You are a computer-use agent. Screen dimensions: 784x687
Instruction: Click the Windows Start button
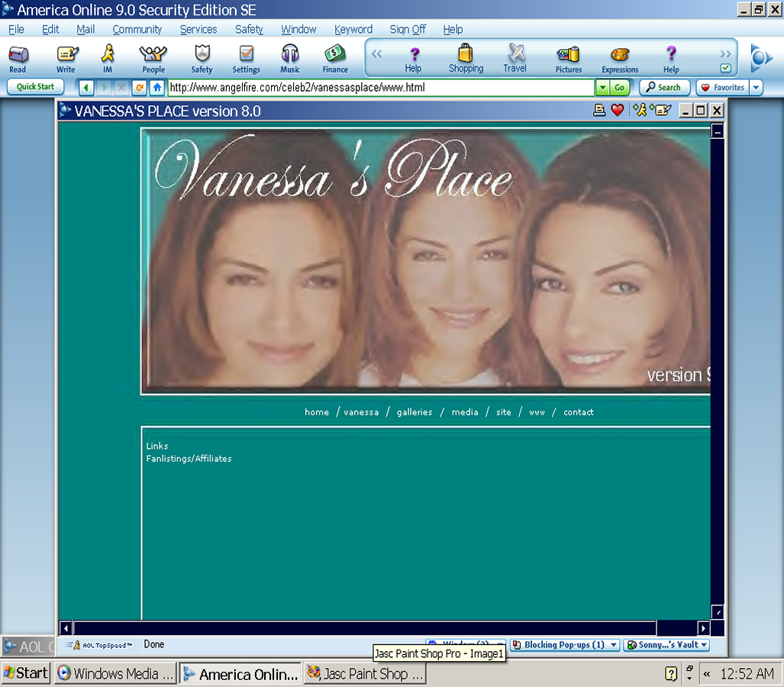[25, 673]
